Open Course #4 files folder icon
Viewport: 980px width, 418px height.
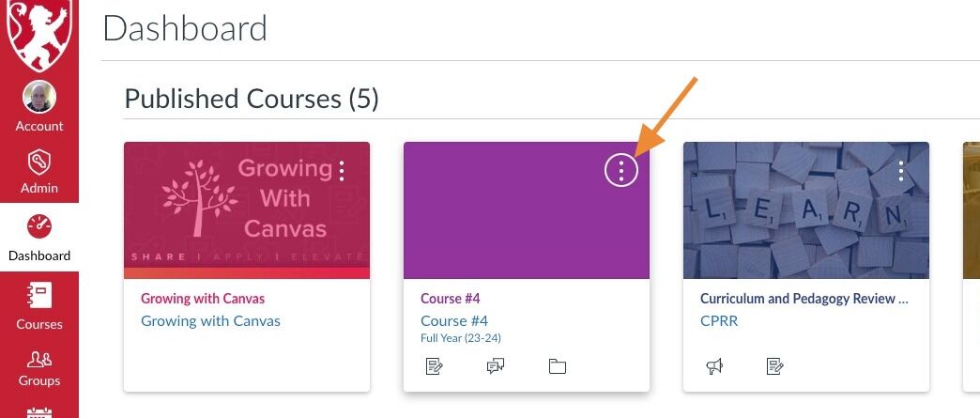point(558,366)
